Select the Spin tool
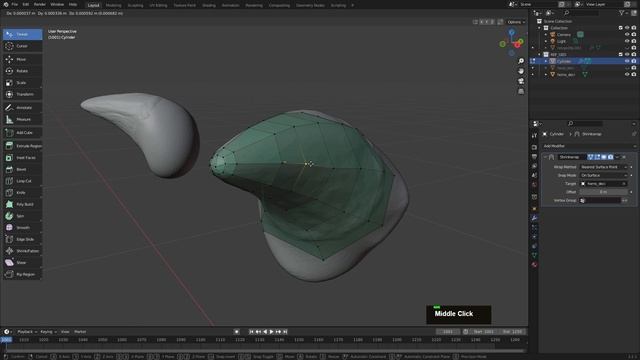The width and height of the screenshot is (640, 360). coord(22,216)
